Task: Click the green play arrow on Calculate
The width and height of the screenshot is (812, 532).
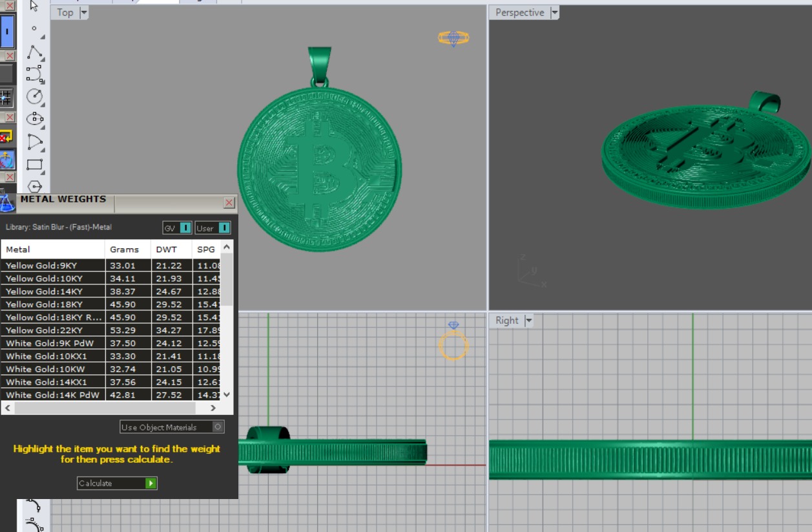Action: click(x=151, y=484)
